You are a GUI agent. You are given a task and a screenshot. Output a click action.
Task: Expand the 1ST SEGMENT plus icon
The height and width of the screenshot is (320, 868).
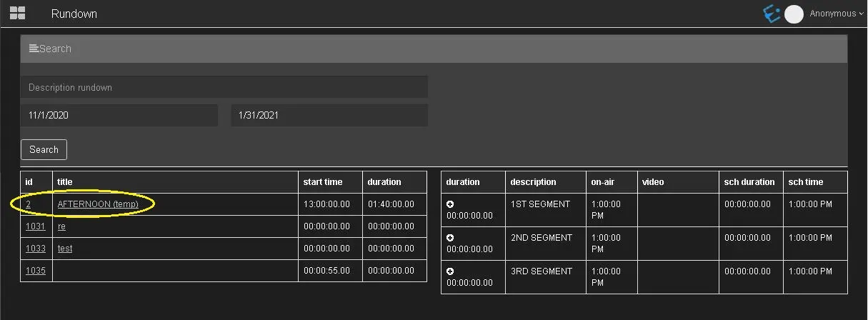450,204
